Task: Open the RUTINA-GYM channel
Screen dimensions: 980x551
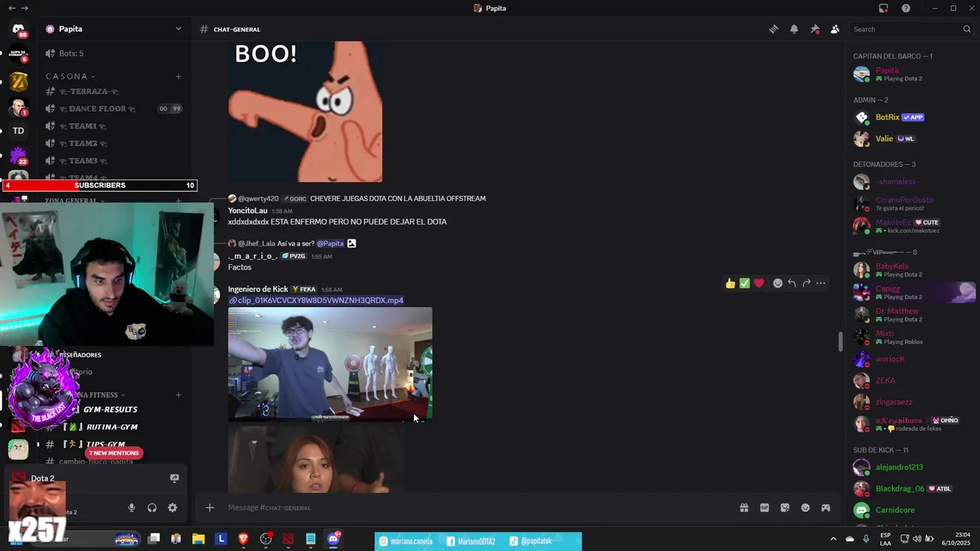Action: (113, 427)
